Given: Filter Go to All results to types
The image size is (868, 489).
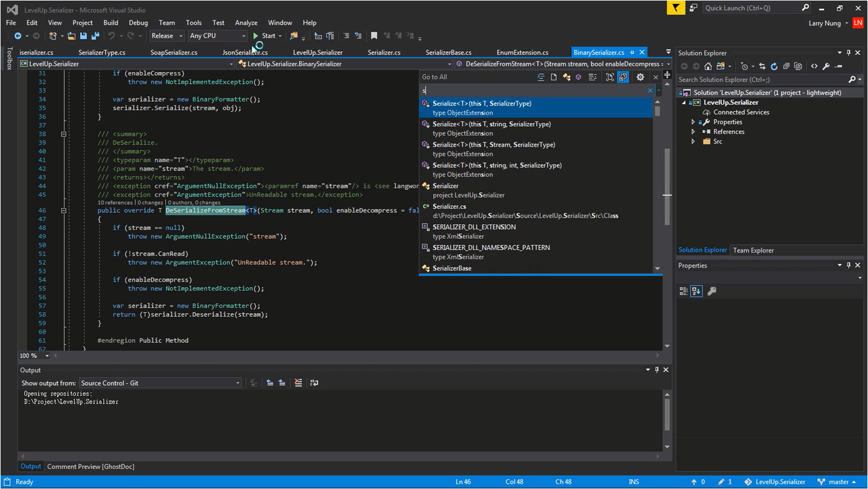Looking at the screenshot, I should coord(567,77).
